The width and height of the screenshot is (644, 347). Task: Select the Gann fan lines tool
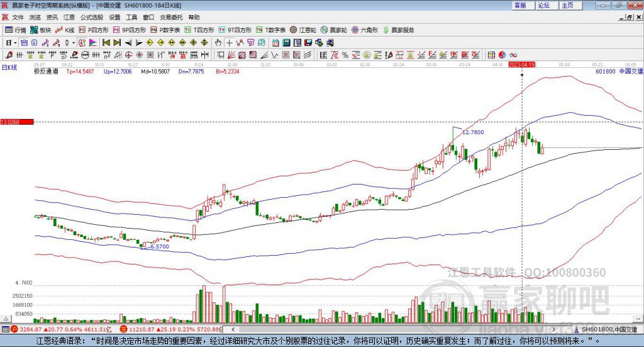tap(231, 55)
